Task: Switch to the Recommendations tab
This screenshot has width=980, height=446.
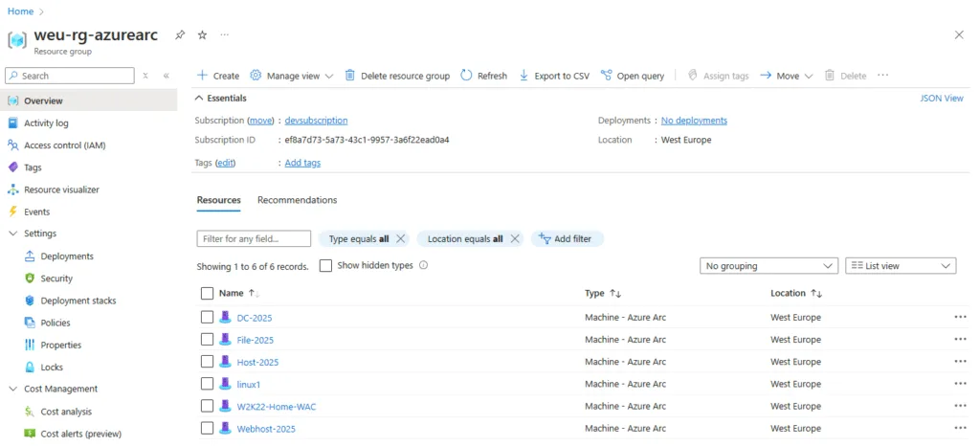Action: pyautogui.click(x=297, y=200)
